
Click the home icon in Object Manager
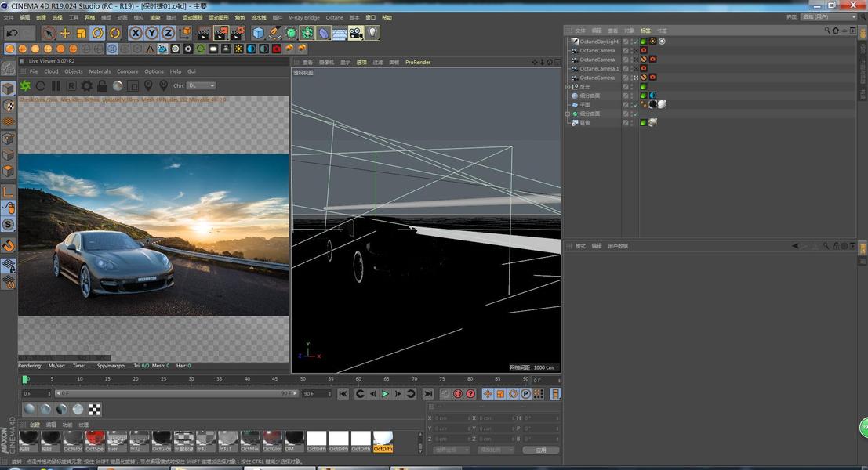[835, 31]
